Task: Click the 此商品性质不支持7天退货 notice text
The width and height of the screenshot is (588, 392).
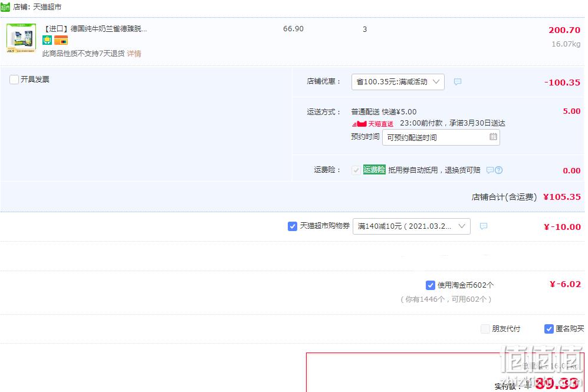Action: click(84, 54)
